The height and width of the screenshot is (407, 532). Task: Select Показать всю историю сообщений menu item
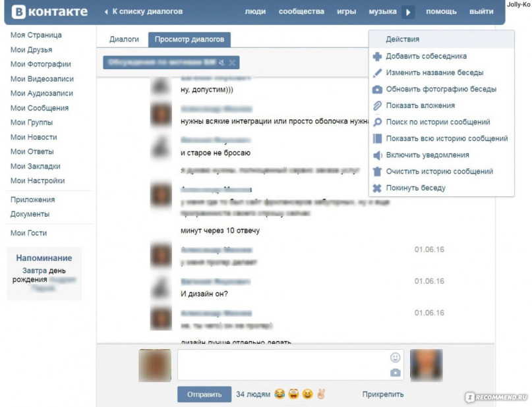click(x=442, y=138)
